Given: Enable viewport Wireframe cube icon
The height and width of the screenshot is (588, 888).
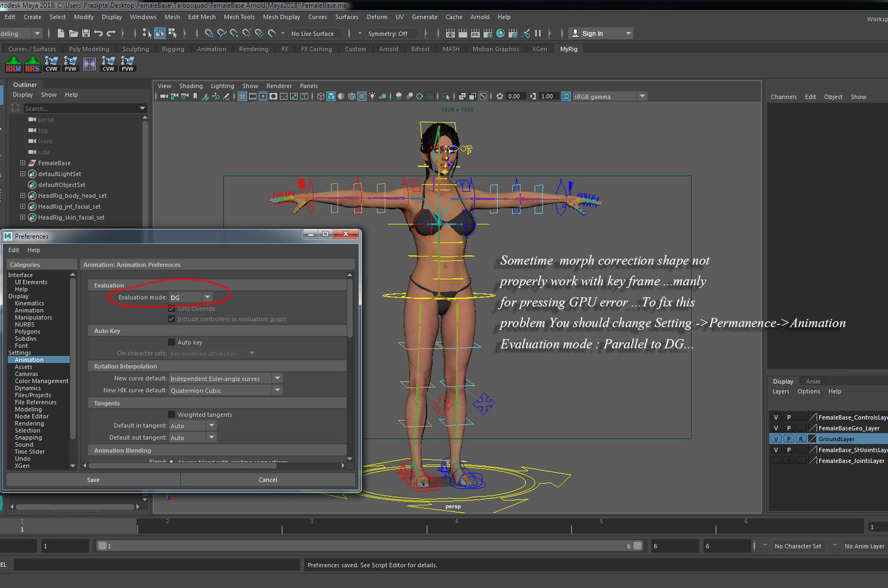Looking at the screenshot, I should [321, 96].
